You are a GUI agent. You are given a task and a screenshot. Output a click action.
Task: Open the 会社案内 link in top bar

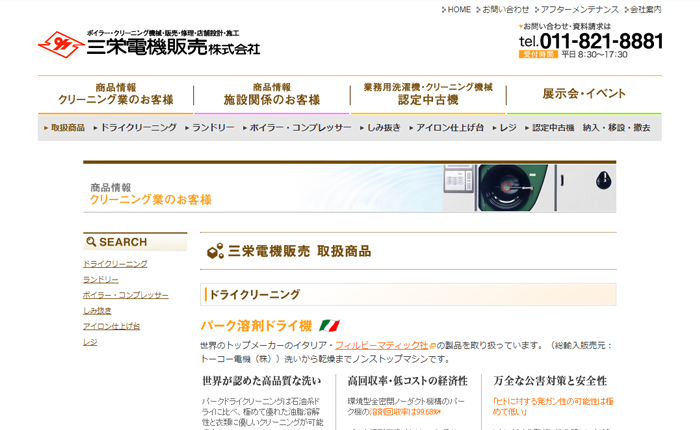646,9
